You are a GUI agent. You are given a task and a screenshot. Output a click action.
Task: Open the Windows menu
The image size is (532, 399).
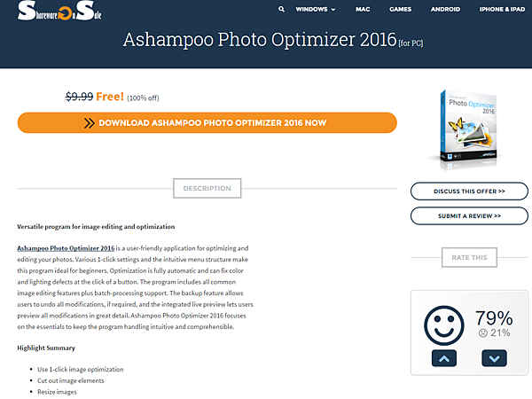(x=311, y=9)
